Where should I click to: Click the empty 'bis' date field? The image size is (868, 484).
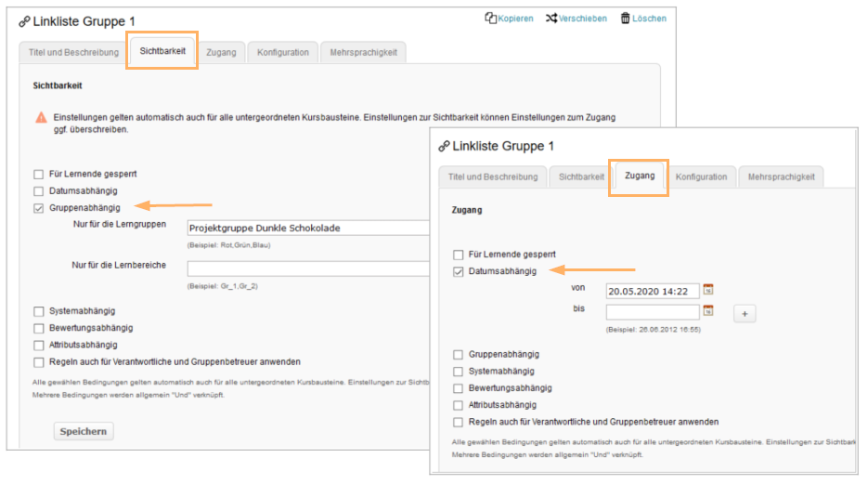click(x=652, y=312)
